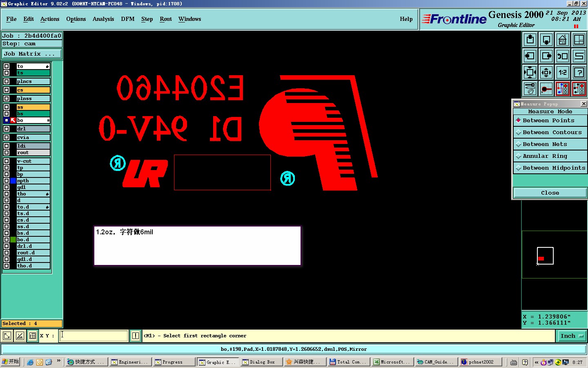
Task: Click the pan left view icon
Action: pyautogui.click(x=530, y=56)
